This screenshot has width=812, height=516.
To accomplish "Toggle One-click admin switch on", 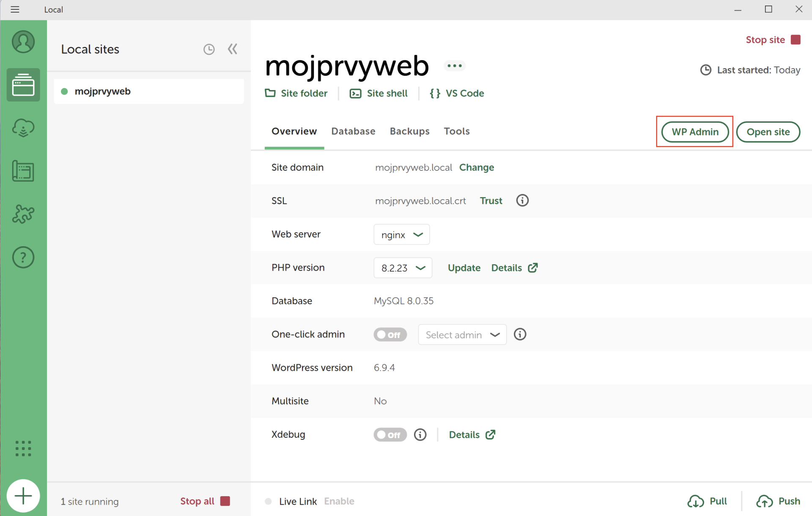I will (x=390, y=335).
